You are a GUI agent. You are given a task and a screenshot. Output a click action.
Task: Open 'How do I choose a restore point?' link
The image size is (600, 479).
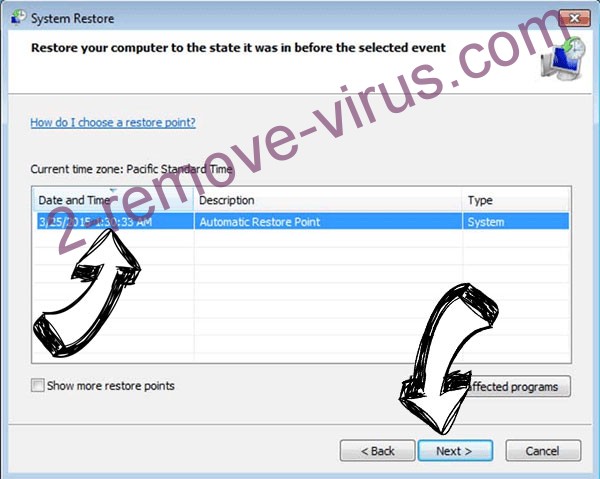(113, 122)
